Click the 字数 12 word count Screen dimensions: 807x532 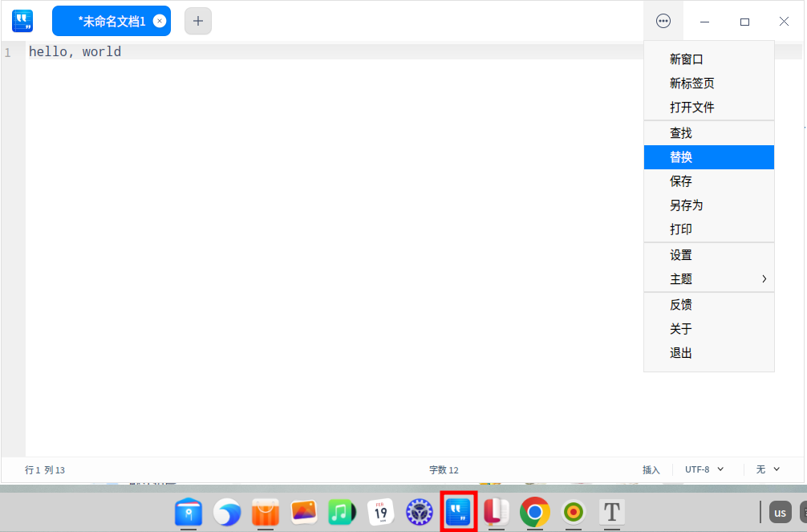444,470
